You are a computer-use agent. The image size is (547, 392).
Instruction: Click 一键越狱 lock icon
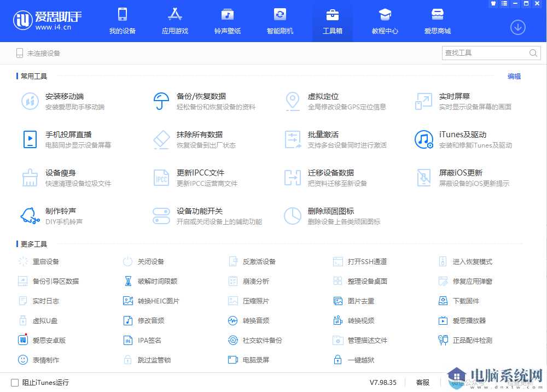(x=337, y=360)
